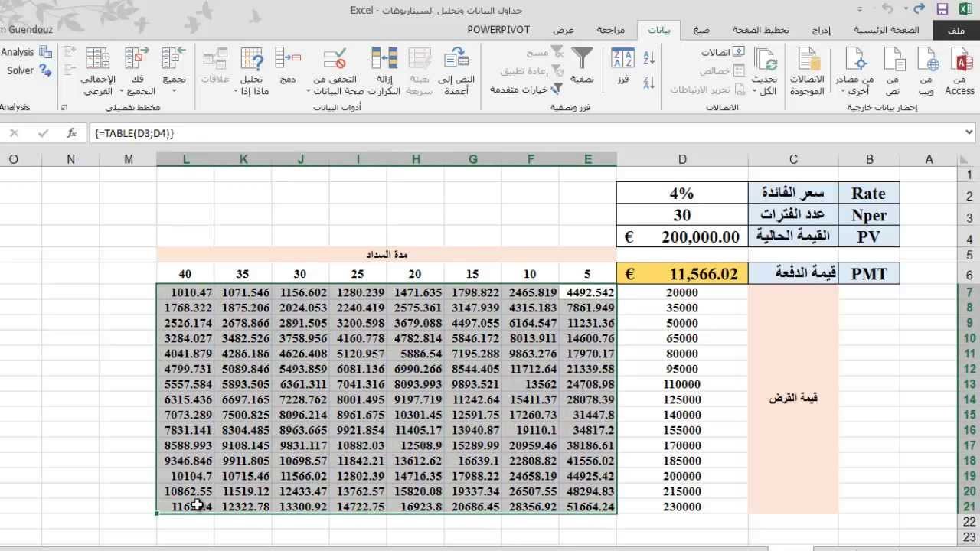This screenshot has width=980, height=551.
Task: Switch to the Home (الصفحة الرئيسية) tab
Action: 887,30
